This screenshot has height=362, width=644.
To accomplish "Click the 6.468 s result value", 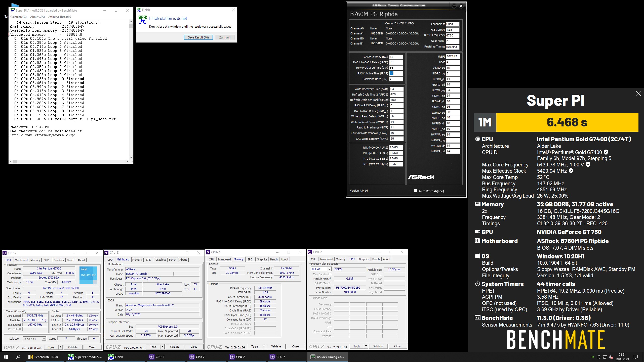I will 567,122.
